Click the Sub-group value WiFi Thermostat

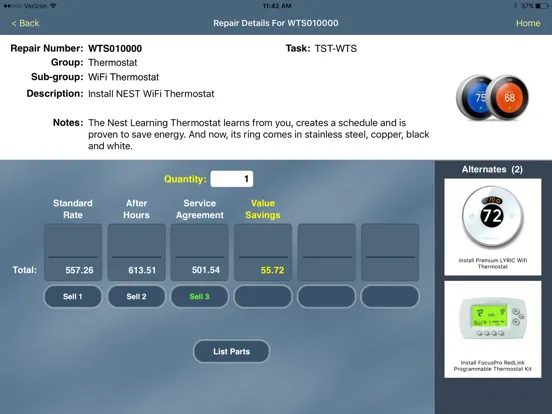pyautogui.click(x=124, y=77)
